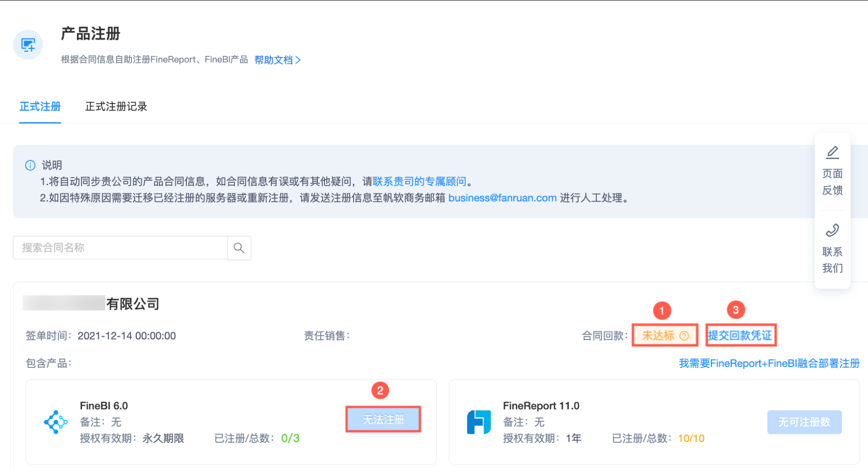The width and height of the screenshot is (868, 469).
Task: Click the 联系我们 label
Action: point(832,260)
